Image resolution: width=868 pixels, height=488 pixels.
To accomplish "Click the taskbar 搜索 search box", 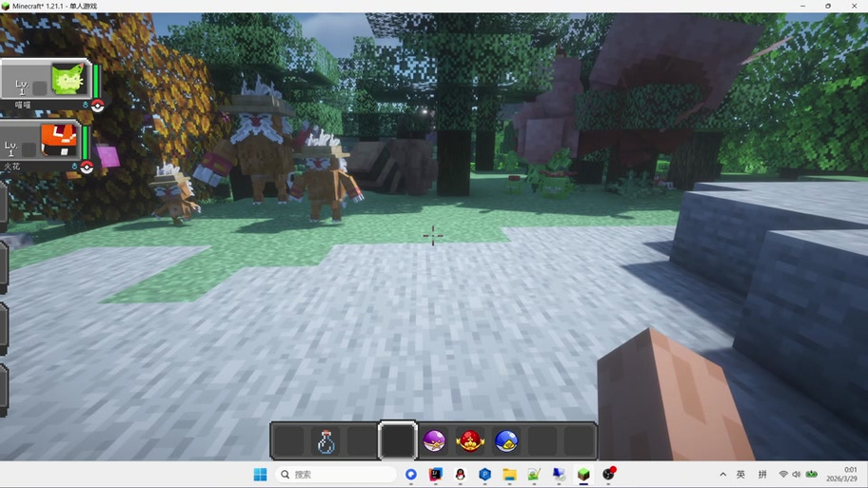I will (x=336, y=474).
